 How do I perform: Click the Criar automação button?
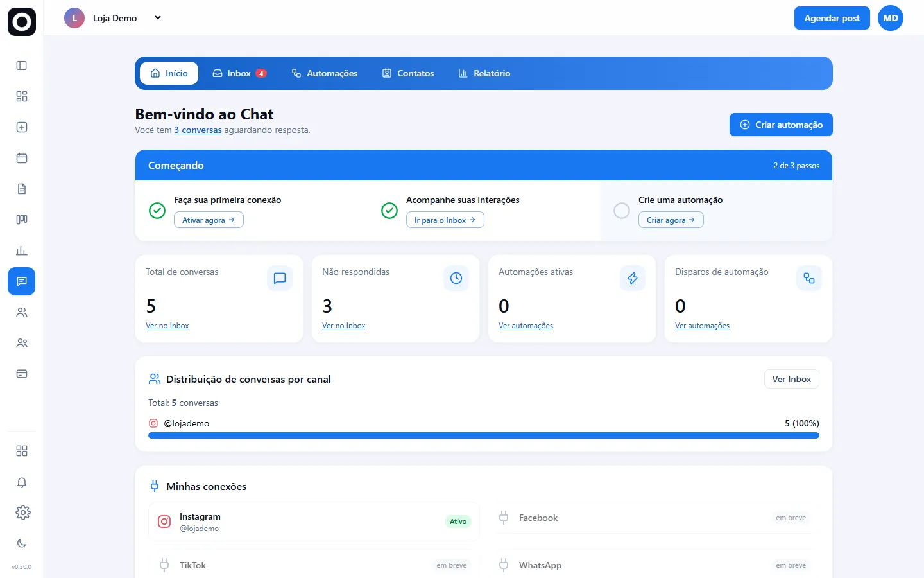point(781,125)
